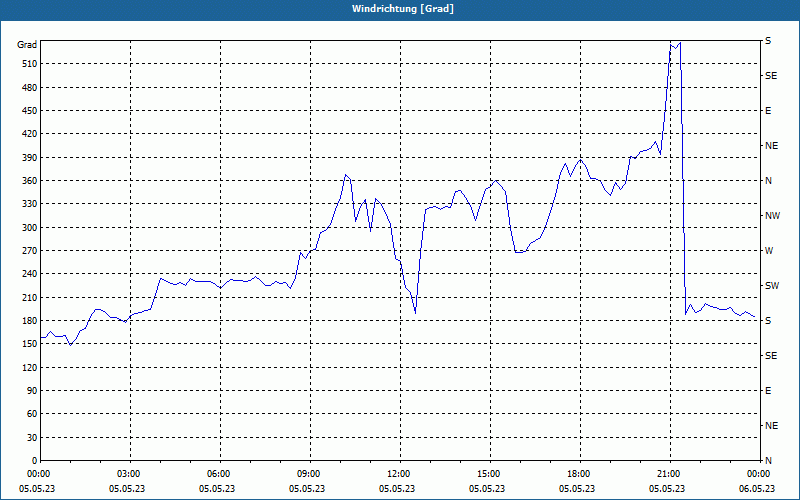Click the 06.05.23 date label
Viewport: 800px width, 500px height.
[757, 489]
